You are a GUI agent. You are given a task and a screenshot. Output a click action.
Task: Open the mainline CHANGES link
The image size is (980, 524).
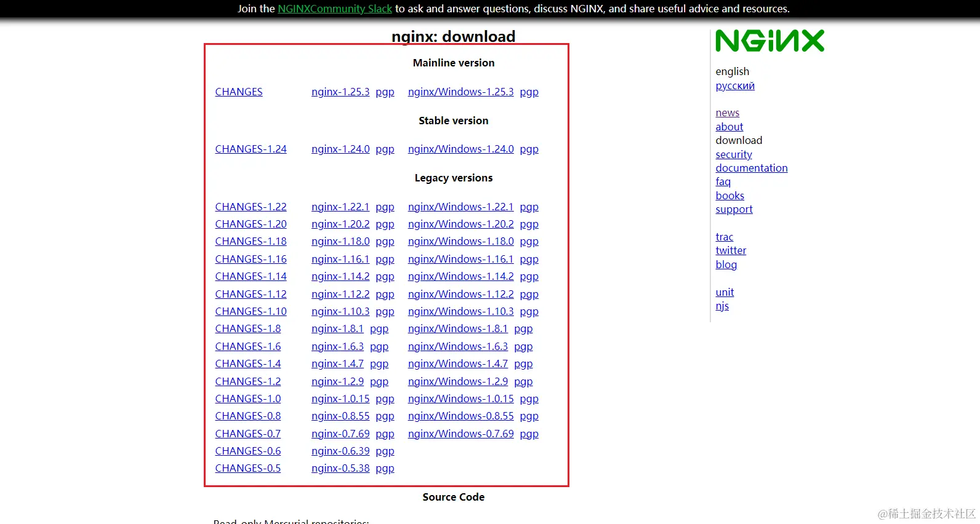coord(239,92)
